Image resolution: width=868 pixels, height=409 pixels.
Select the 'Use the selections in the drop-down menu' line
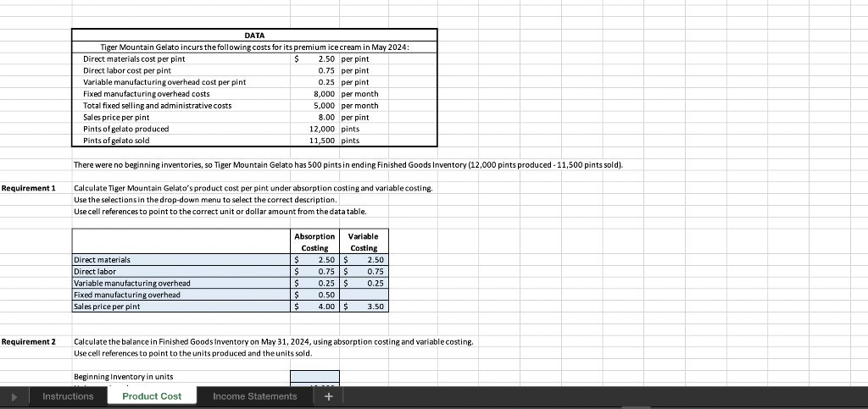coord(205,200)
